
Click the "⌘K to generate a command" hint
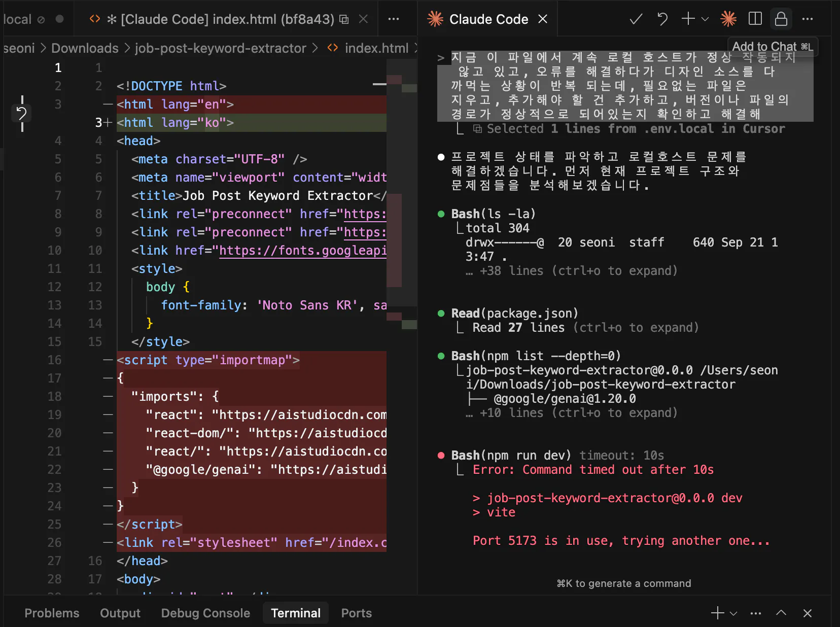pos(624,583)
